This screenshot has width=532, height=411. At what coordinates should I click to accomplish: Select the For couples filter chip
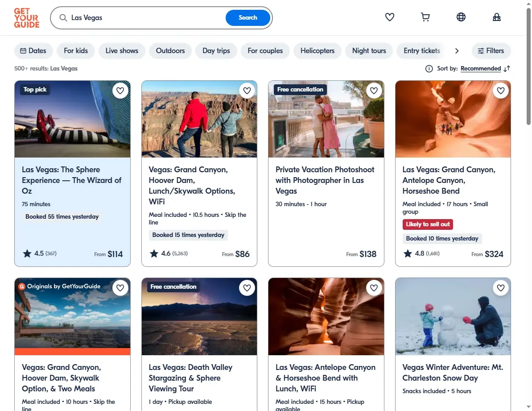pyautogui.click(x=265, y=51)
